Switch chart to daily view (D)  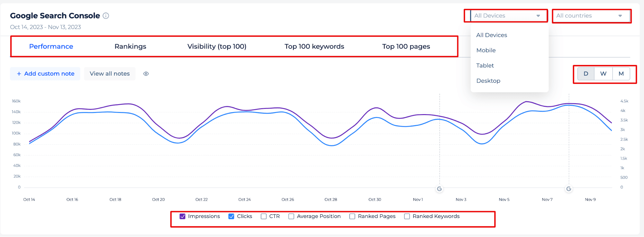tap(586, 74)
